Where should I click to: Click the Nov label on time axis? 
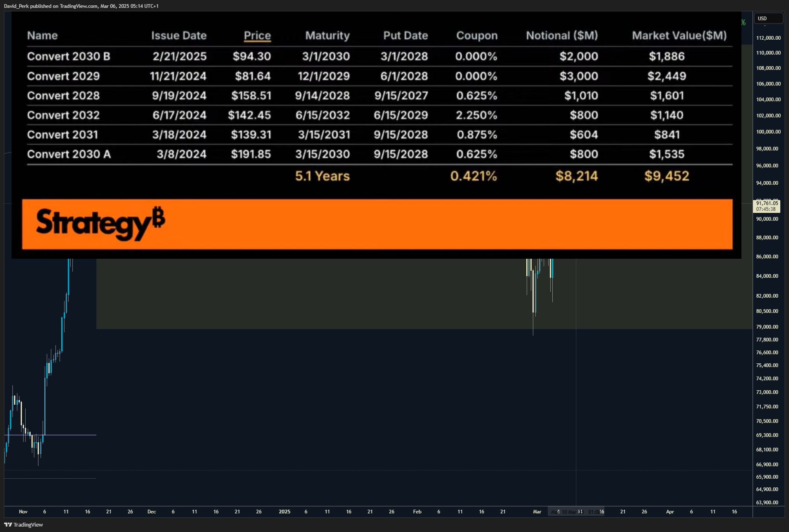coord(23,511)
